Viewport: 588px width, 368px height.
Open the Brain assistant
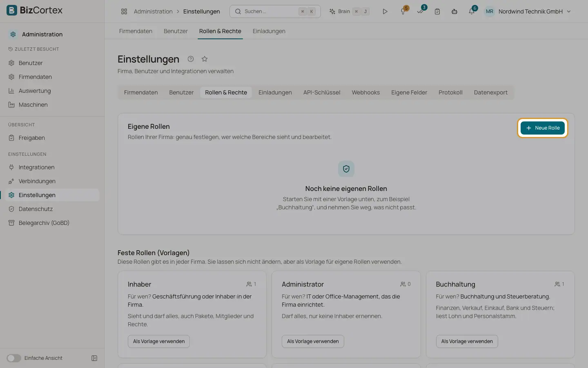click(350, 11)
